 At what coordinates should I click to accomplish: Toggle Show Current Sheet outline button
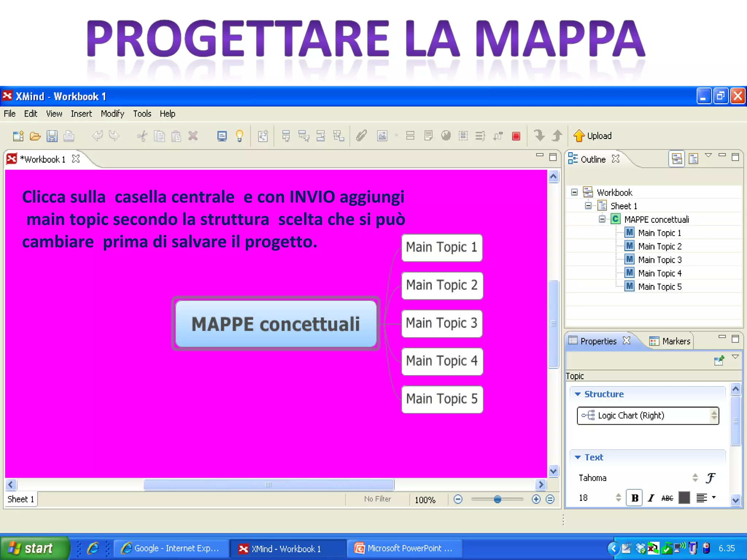click(693, 159)
